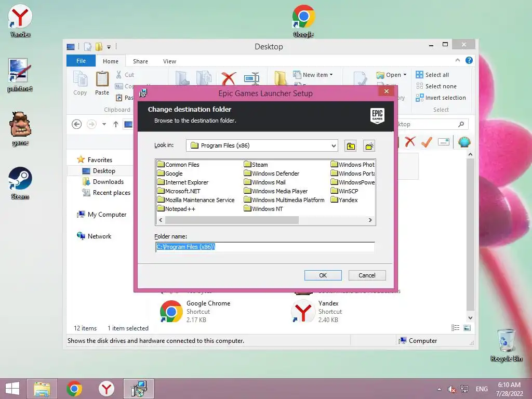532x399 pixels.
Task: Switch to the Share ribbon tab
Action: (140, 61)
